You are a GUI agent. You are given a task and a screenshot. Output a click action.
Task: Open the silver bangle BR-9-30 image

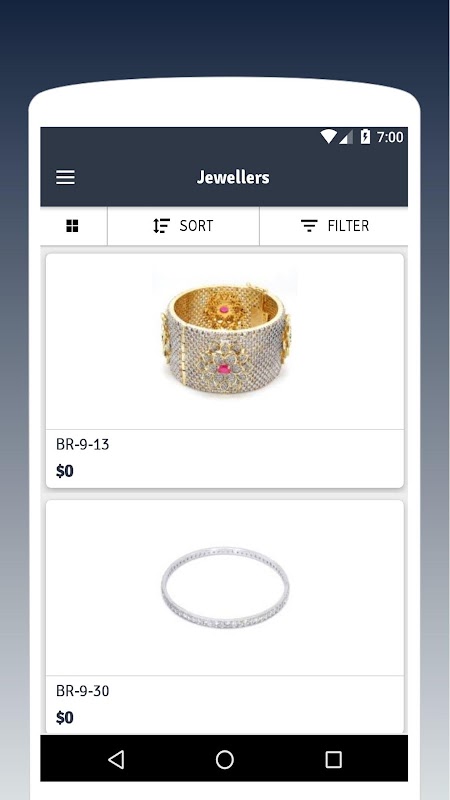click(x=225, y=587)
